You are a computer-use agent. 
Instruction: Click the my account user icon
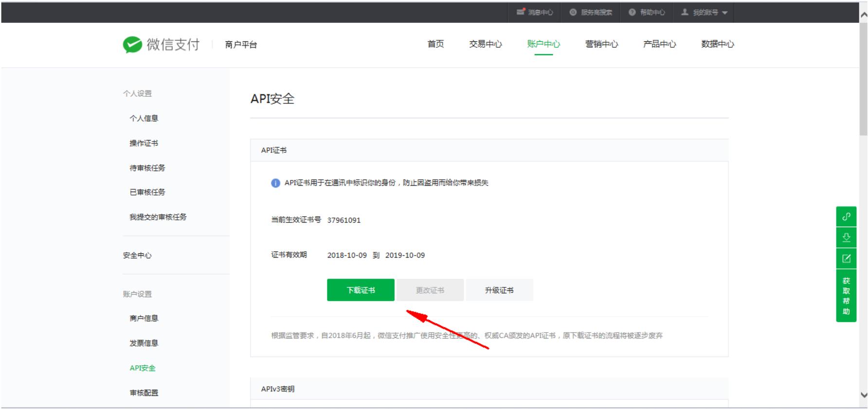click(x=685, y=12)
